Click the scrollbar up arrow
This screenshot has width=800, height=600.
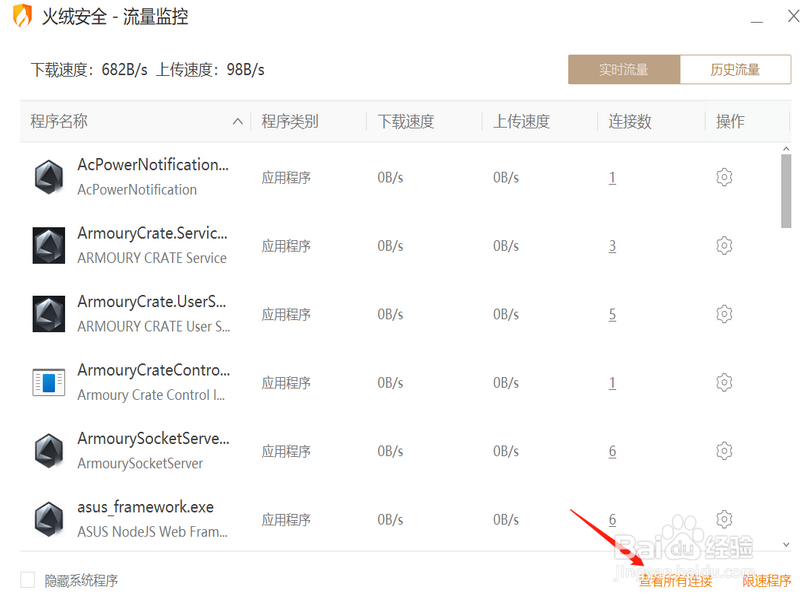(786, 148)
